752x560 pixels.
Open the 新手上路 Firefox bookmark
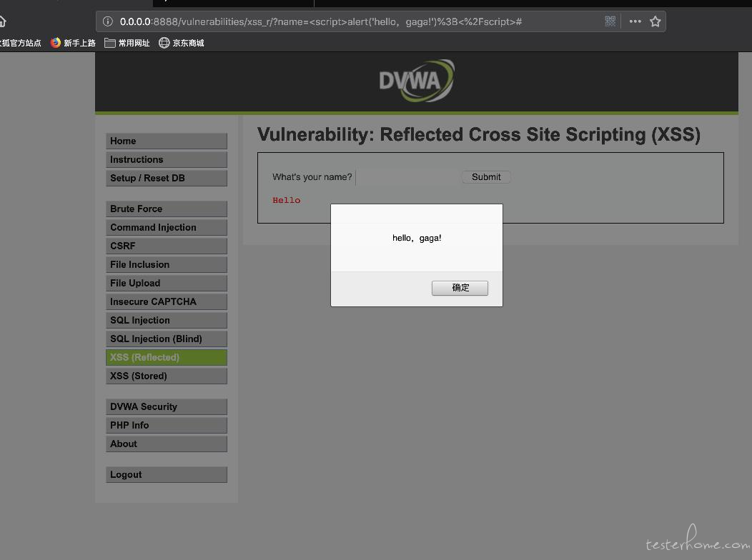click(x=73, y=43)
